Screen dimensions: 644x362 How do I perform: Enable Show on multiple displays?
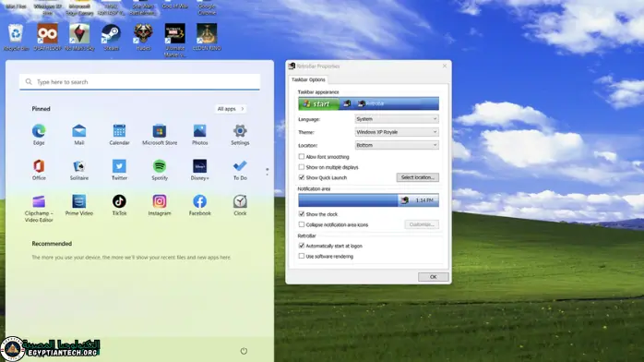click(302, 167)
